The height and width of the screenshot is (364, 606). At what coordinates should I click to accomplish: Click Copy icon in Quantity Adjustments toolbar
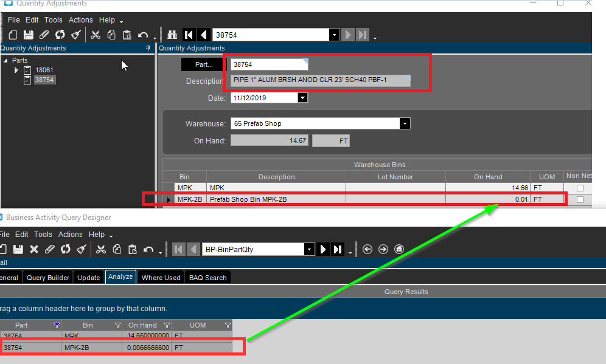click(111, 35)
